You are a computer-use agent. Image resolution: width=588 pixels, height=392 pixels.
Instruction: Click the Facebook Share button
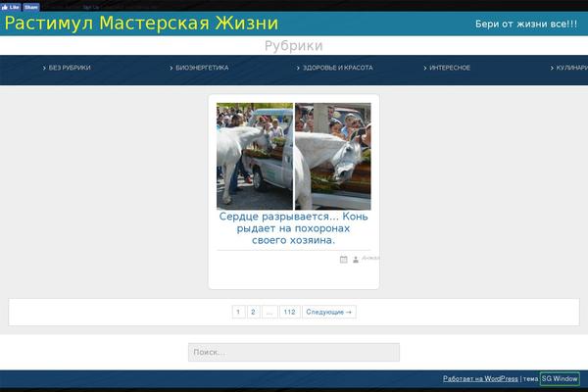[x=31, y=7]
